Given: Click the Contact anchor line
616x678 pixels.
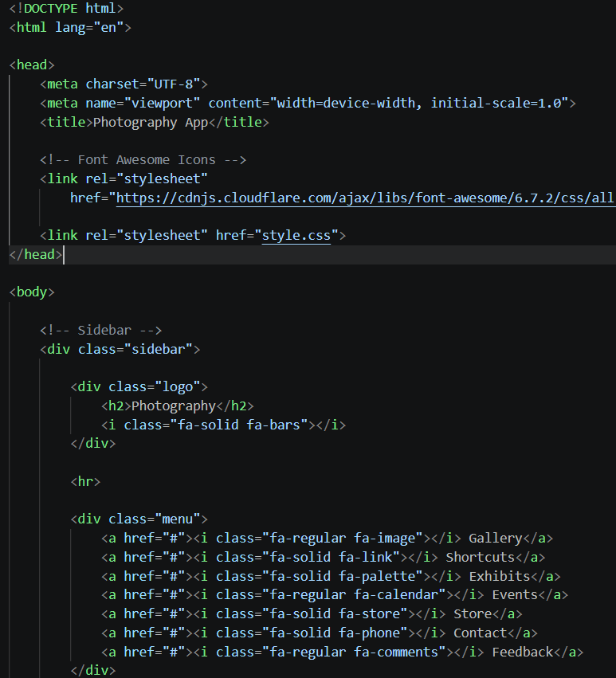Looking at the screenshot, I should [x=320, y=633].
